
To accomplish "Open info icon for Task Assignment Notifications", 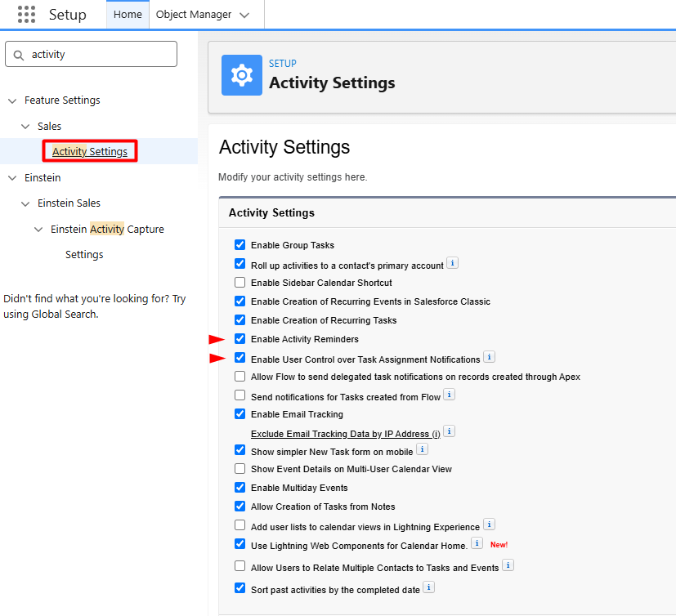I will pos(489,357).
